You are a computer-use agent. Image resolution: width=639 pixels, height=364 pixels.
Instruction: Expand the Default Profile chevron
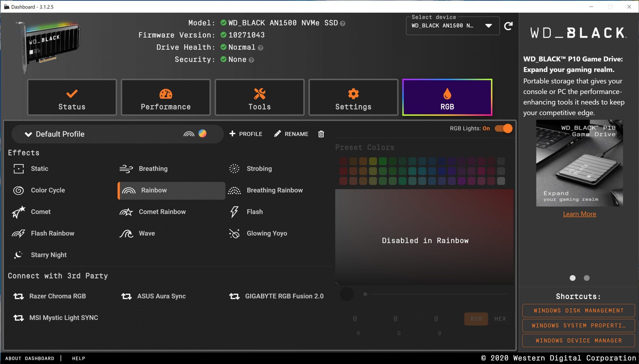pos(28,134)
